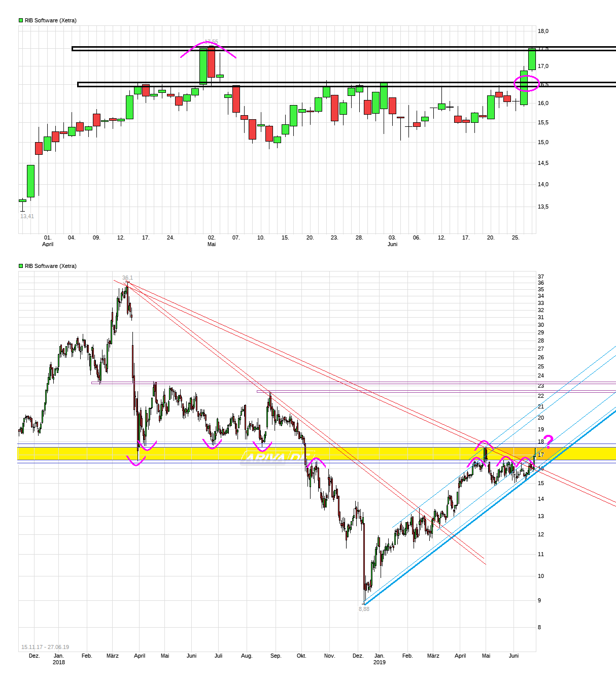This screenshot has height=682, width=616.
Task: Click the 'Jan. 2019' label on the bottom axis
Action: click(x=379, y=659)
